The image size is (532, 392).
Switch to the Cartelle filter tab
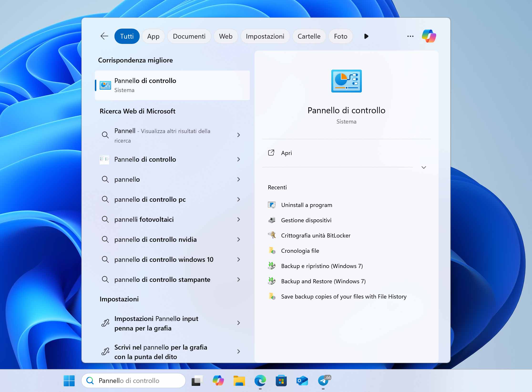pyautogui.click(x=309, y=36)
